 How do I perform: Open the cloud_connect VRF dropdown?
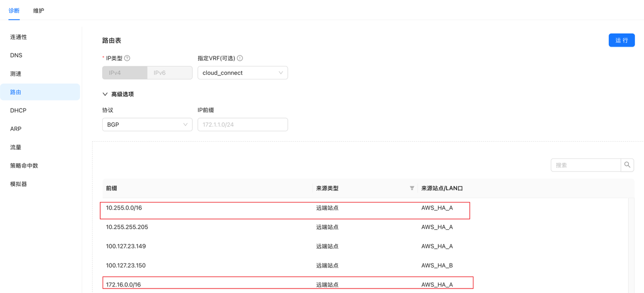point(243,72)
